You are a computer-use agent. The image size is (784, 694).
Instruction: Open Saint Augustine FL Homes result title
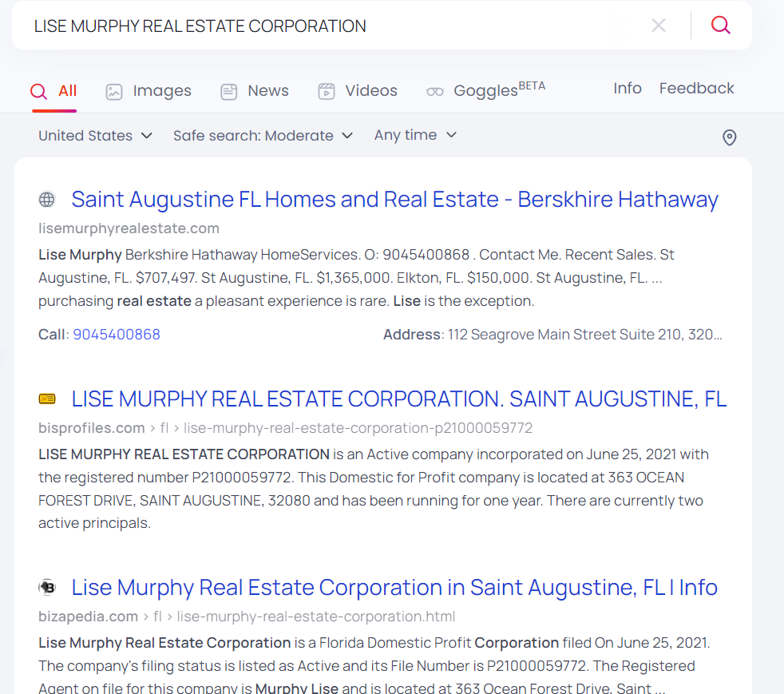pos(395,200)
